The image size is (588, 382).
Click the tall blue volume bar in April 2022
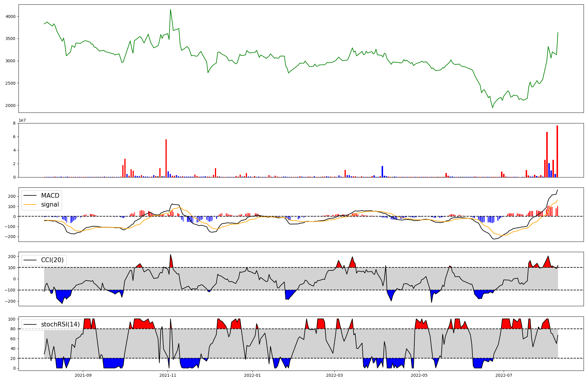tap(382, 172)
